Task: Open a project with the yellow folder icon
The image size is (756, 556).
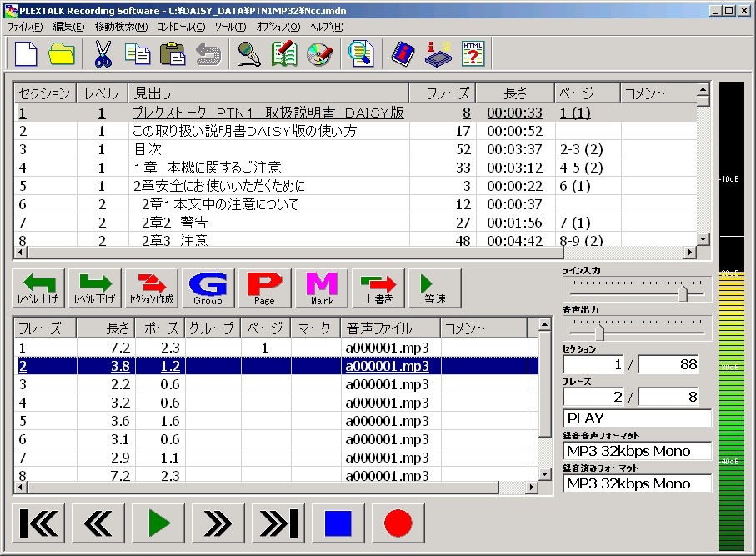Action: click(x=62, y=54)
